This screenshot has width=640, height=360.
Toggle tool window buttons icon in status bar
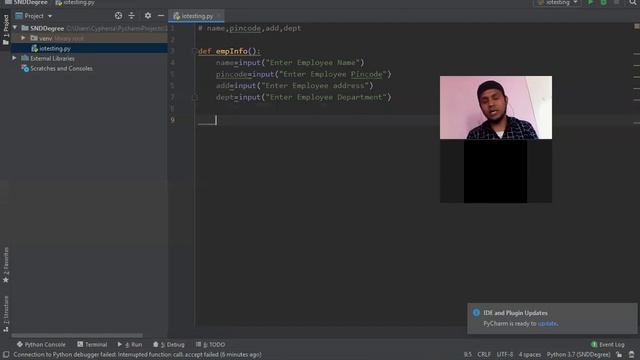(x=6, y=355)
